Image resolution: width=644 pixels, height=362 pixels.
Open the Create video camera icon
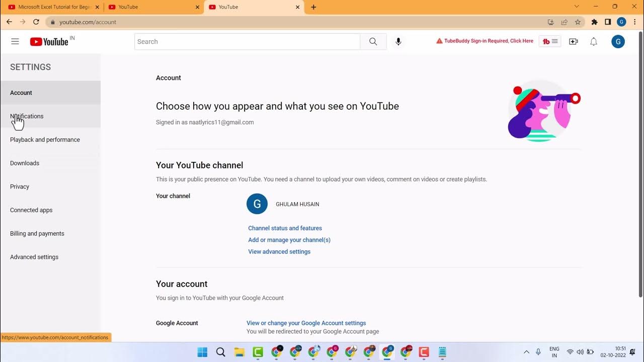point(574,42)
